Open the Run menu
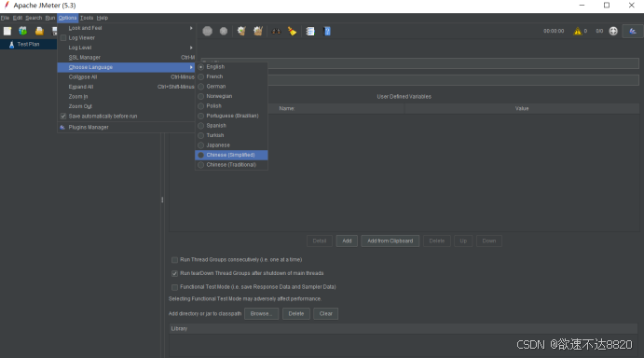The height and width of the screenshot is (358, 644). pyautogui.click(x=50, y=18)
